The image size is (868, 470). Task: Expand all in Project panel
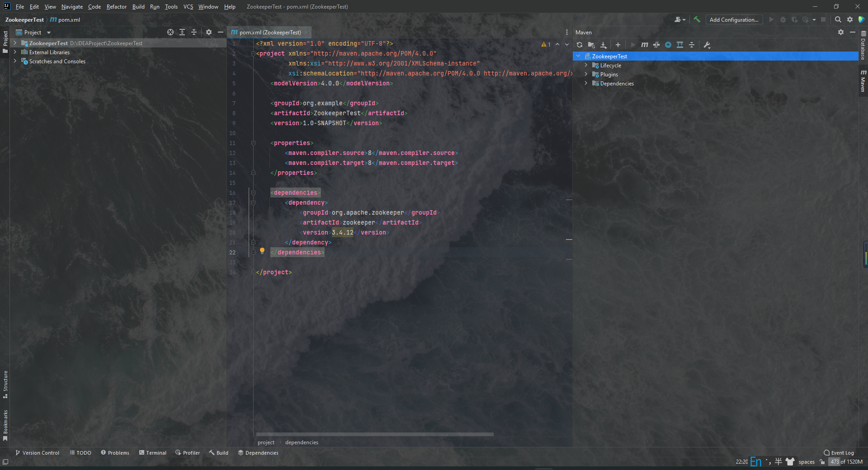(182, 32)
